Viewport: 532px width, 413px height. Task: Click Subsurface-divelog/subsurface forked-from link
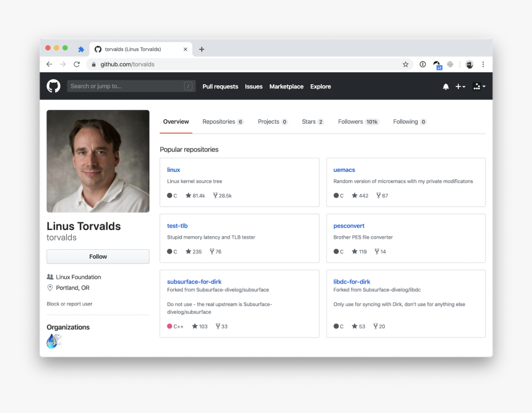(x=233, y=290)
